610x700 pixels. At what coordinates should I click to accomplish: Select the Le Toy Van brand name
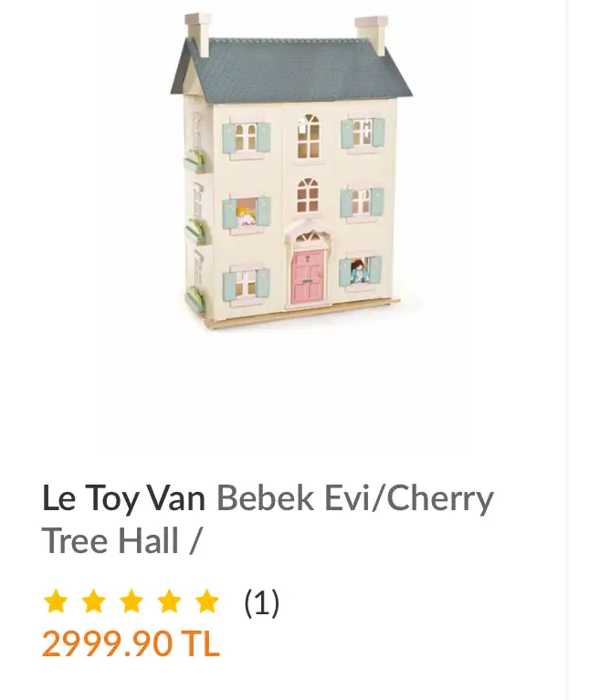click(123, 497)
